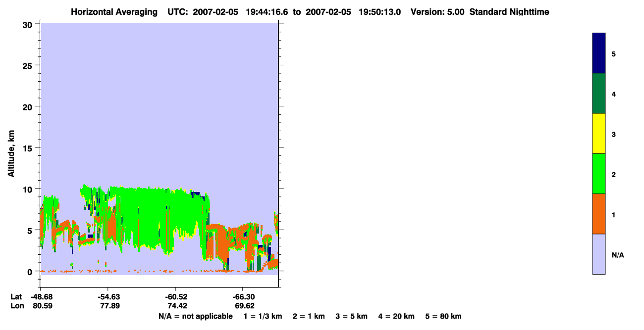Click the 'N/A = not applicable' legend text
The height and width of the screenshot is (330, 644).
click(x=195, y=316)
